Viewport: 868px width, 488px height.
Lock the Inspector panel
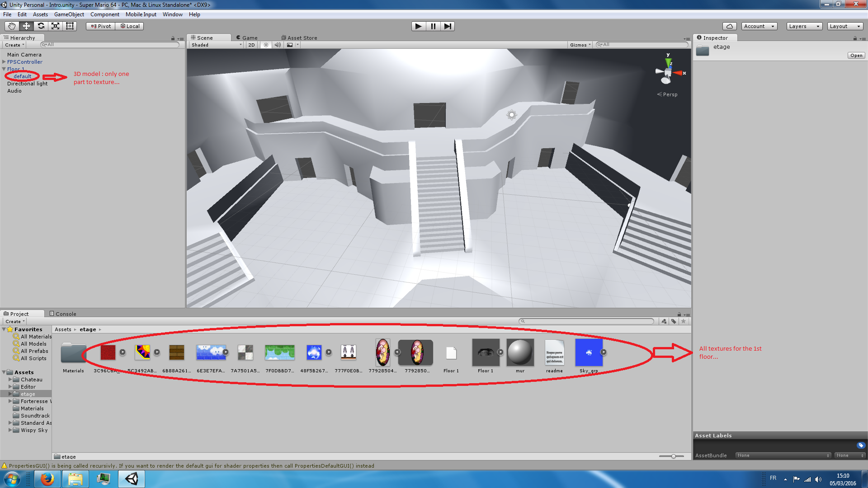click(855, 38)
